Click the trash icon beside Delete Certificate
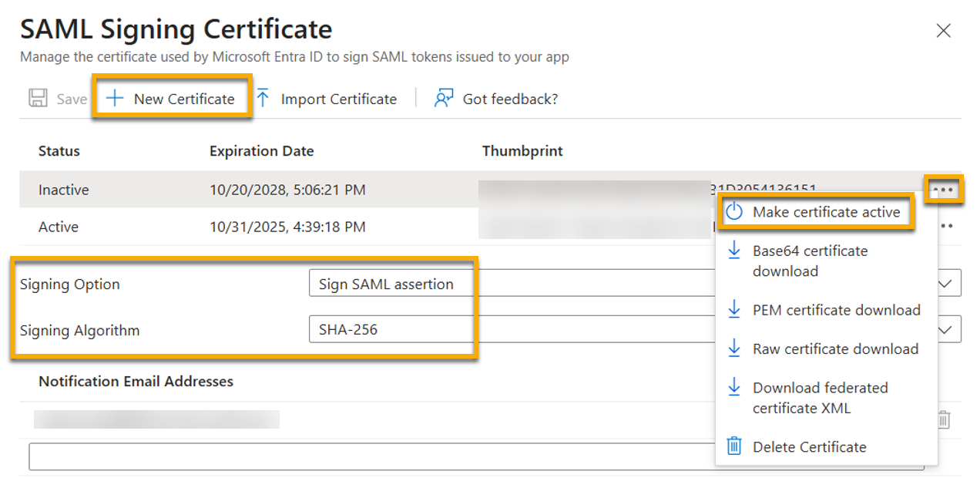980x478 pixels. click(x=733, y=447)
